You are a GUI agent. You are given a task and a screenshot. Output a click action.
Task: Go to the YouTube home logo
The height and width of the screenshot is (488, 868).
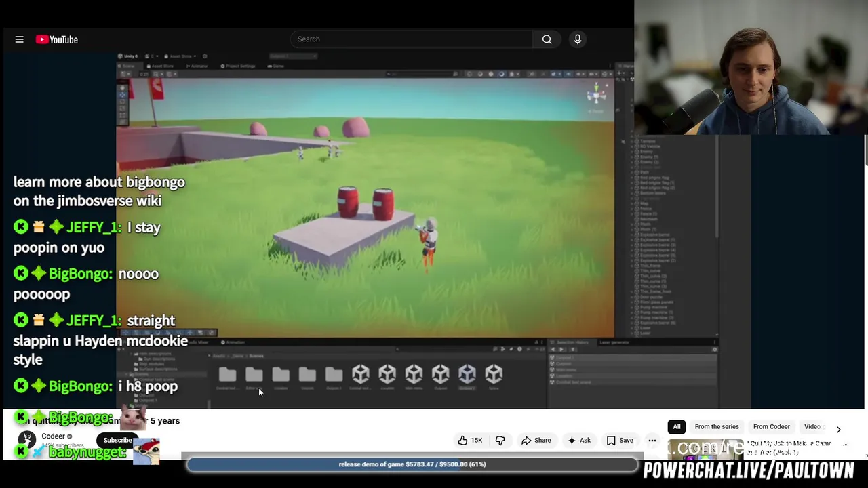[x=57, y=39]
